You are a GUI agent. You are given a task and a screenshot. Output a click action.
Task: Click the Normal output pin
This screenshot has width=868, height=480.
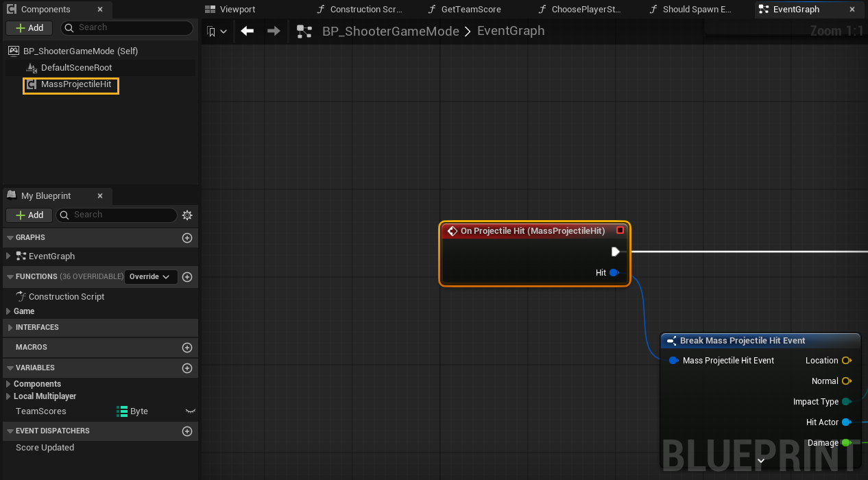tap(847, 381)
